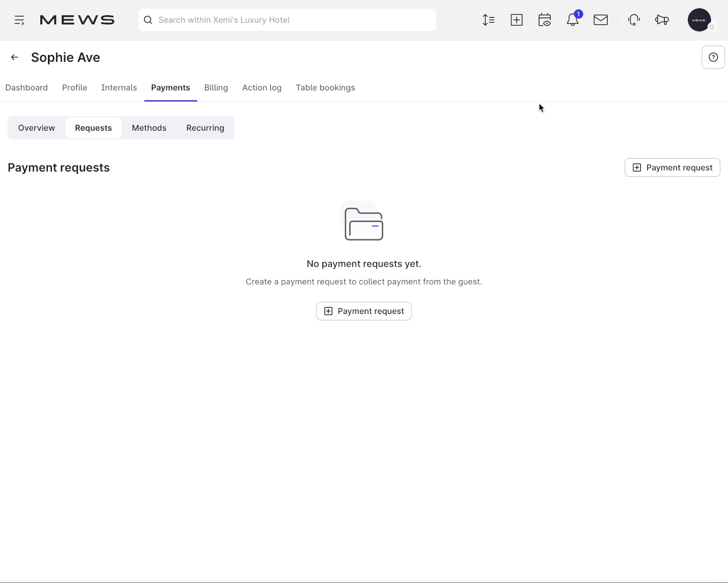Click the centered Payment request button
The height and width of the screenshot is (583, 728).
[364, 311]
